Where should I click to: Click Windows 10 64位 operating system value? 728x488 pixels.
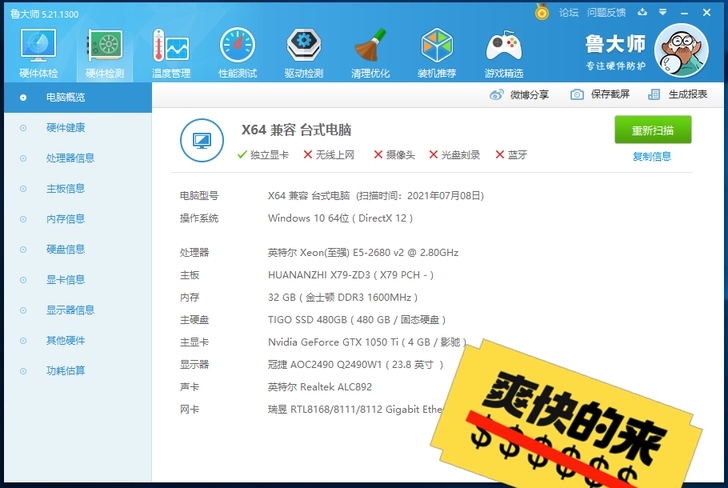(x=340, y=218)
